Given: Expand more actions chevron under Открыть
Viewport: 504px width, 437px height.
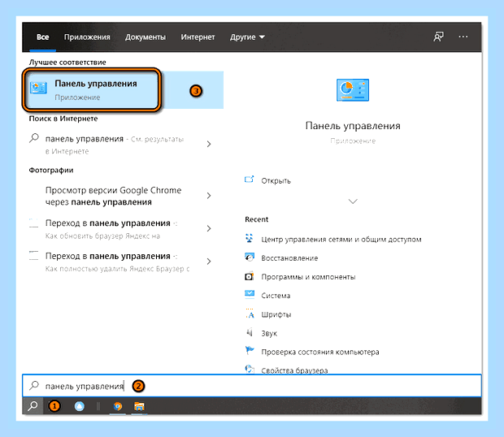Looking at the screenshot, I should click(353, 201).
